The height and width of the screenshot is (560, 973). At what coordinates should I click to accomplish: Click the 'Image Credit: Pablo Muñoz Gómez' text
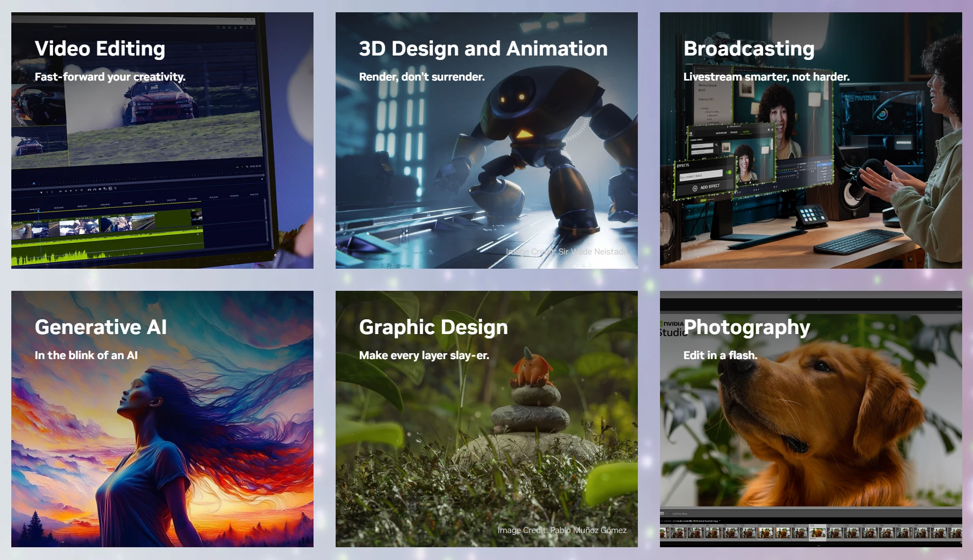pyautogui.click(x=562, y=530)
